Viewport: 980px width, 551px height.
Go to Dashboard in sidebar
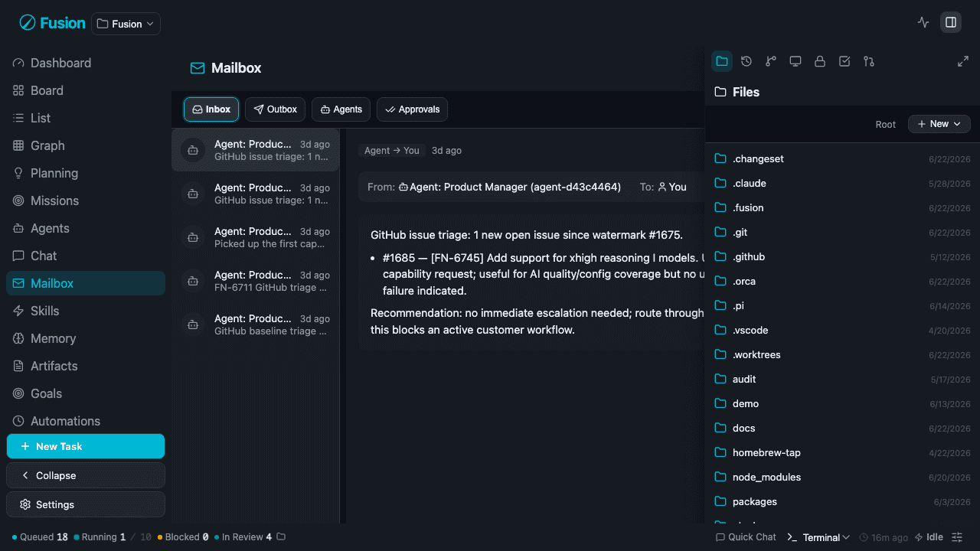click(x=86, y=63)
